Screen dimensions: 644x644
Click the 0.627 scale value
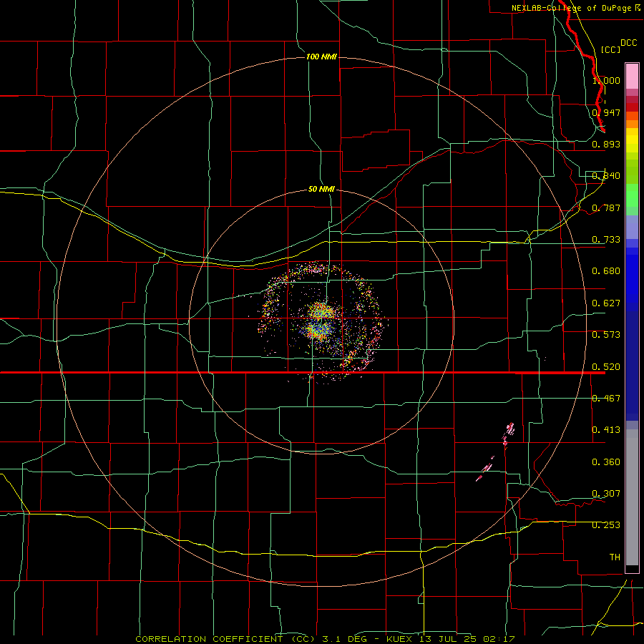[606, 303]
